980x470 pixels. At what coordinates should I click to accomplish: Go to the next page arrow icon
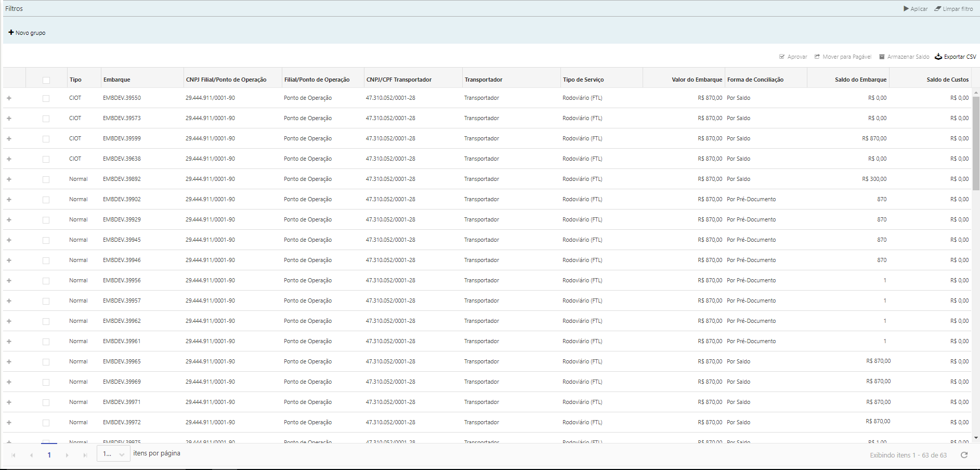pyautogui.click(x=67, y=455)
